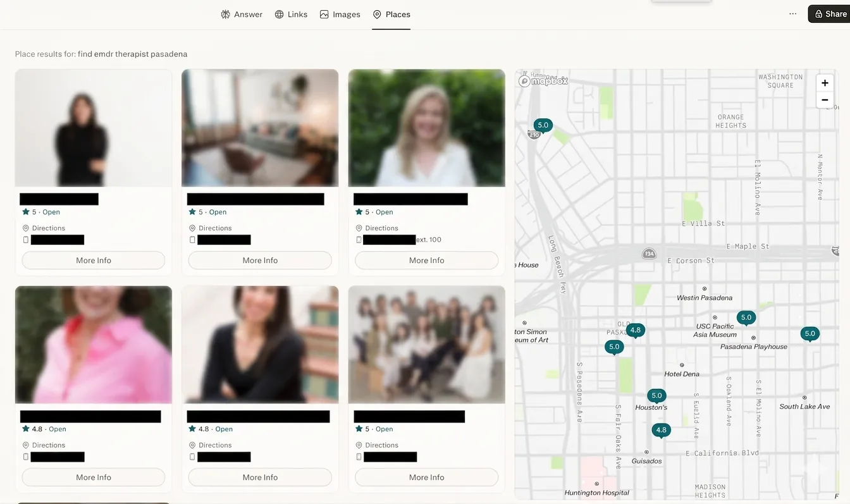Click the South Lake Ave map label
The height and width of the screenshot is (504, 850).
[804, 406]
